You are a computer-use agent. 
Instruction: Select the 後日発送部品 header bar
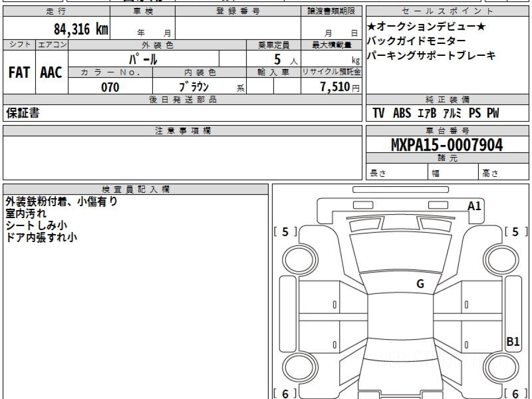pyautogui.click(x=182, y=100)
